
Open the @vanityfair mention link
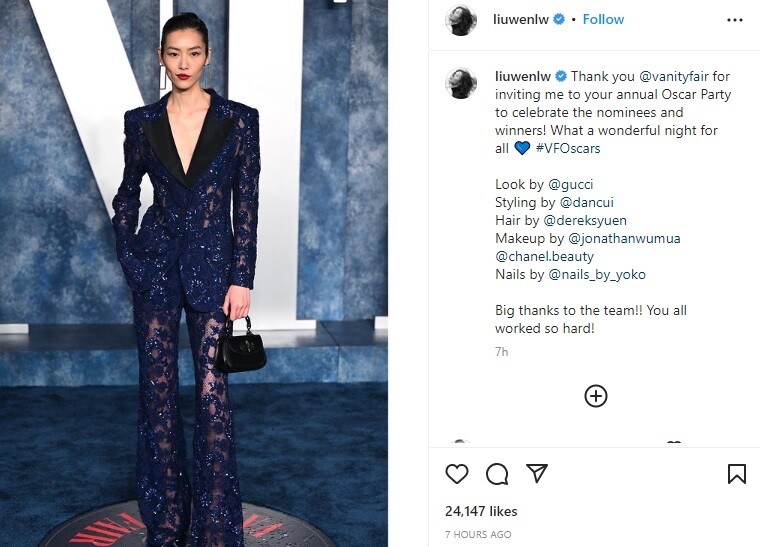tap(674, 77)
